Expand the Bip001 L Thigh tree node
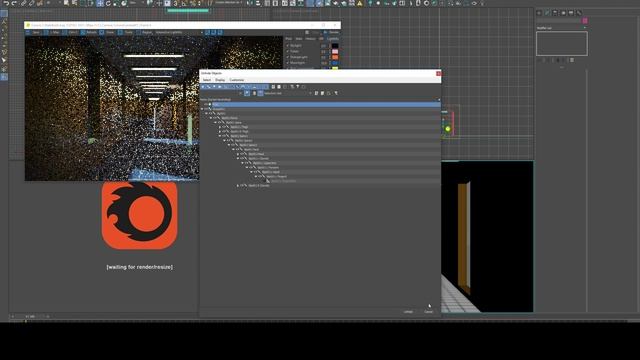This screenshot has height=360, width=640. pyautogui.click(x=220, y=127)
